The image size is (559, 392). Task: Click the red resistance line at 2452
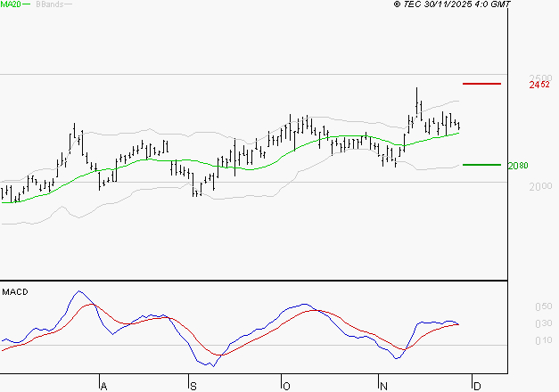[x=481, y=84]
